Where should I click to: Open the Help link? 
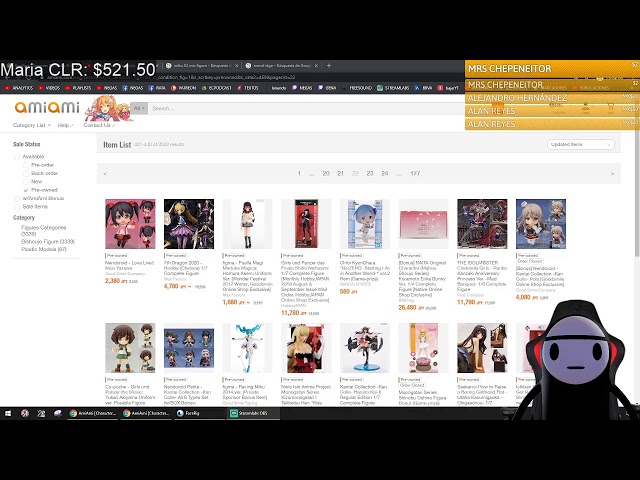point(65,125)
